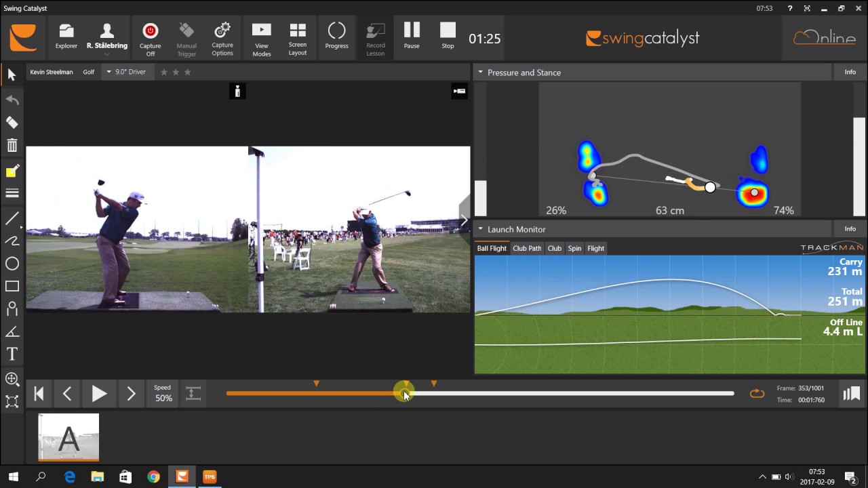Open the yellow drawing color swatch
Viewport: 868px width, 488px height.
[x=12, y=172]
